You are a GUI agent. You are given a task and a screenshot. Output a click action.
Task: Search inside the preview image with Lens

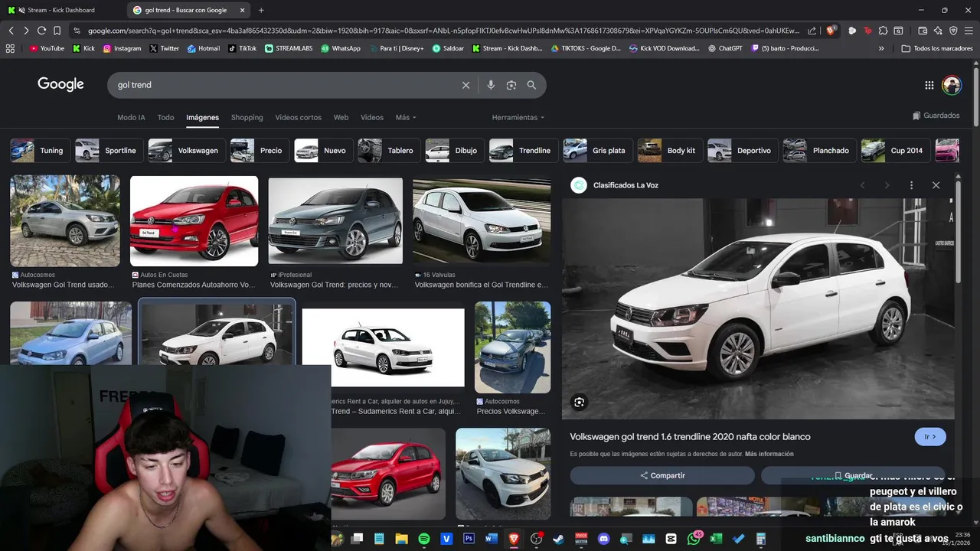click(580, 403)
